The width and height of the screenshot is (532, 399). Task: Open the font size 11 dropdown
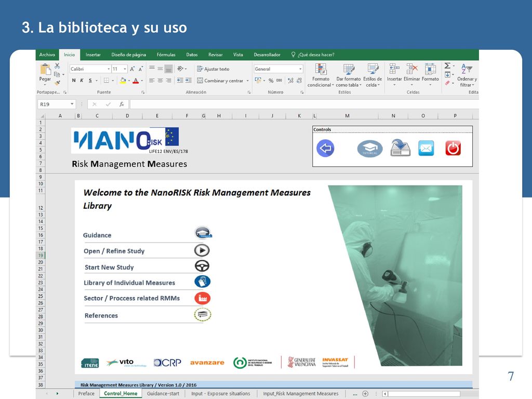pos(125,69)
